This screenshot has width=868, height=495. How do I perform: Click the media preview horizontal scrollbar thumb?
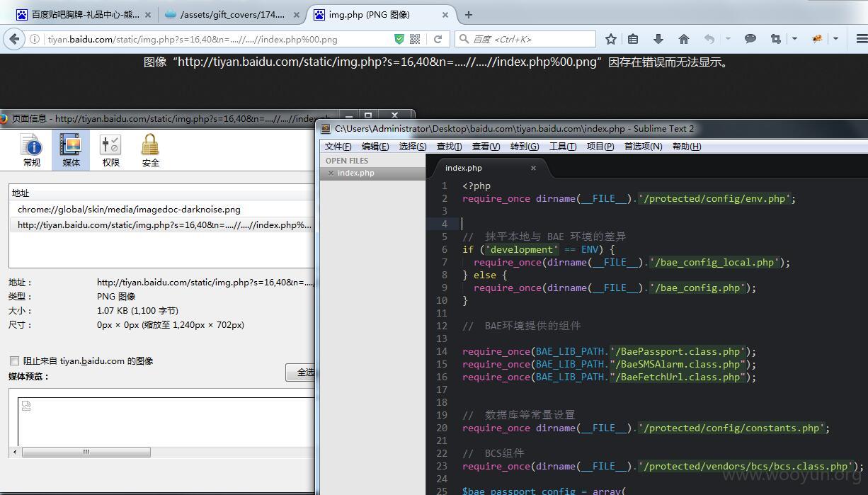(x=86, y=452)
